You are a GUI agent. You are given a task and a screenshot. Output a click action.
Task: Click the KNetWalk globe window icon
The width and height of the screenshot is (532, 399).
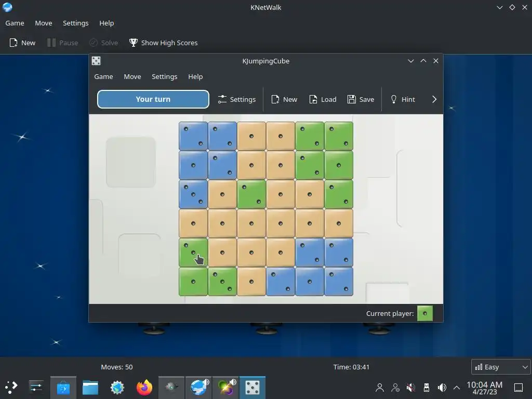(7, 7)
